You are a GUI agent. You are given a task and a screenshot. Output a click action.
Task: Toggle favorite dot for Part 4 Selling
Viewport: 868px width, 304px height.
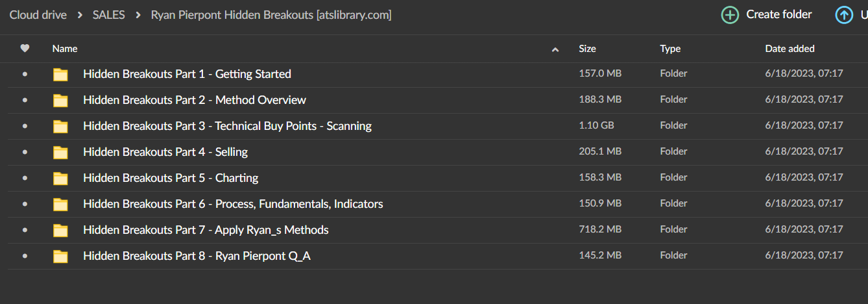coord(25,152)
